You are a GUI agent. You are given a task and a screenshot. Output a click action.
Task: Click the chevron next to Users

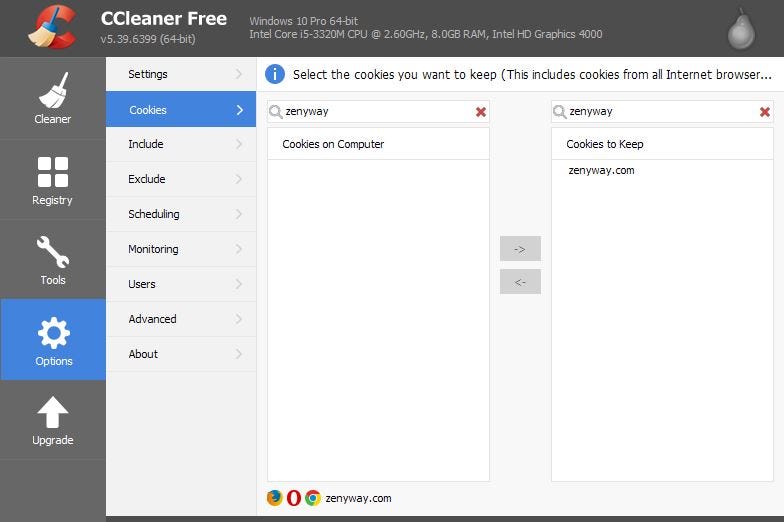tap(239, 284)
